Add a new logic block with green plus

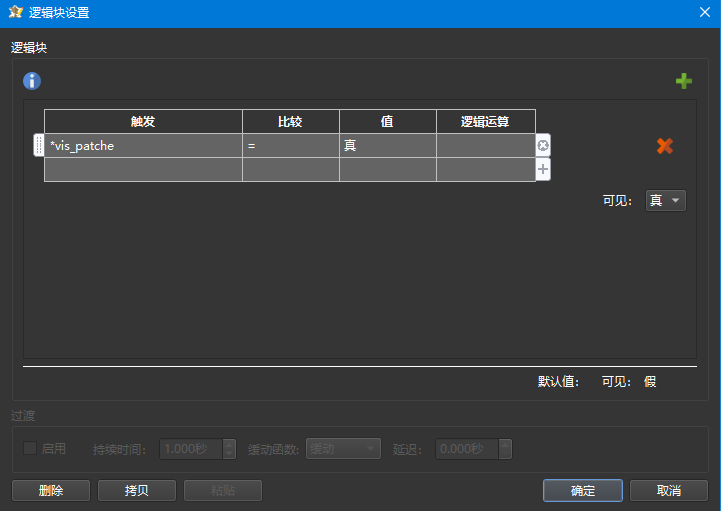tap(684, 81)
